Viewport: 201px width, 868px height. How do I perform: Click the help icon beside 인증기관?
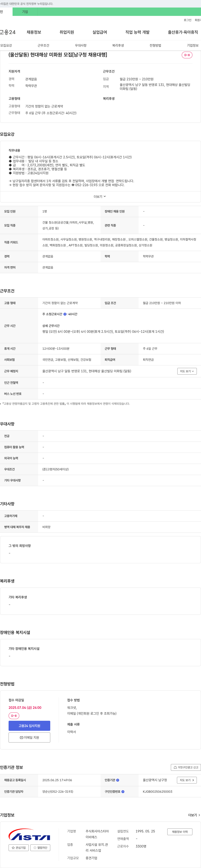tap(118, 780)
